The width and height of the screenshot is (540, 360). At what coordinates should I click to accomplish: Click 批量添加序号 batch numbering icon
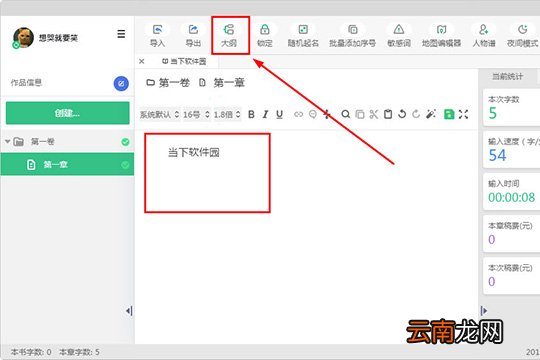coord(353,30)
